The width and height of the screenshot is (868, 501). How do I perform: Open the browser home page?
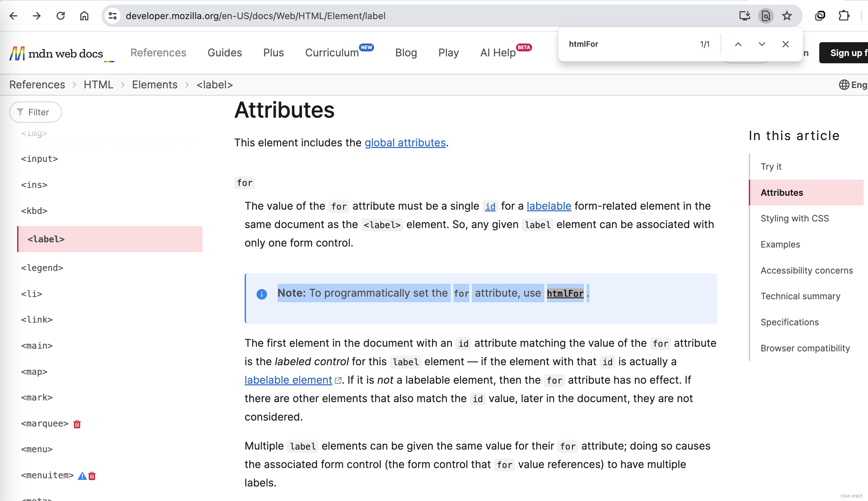pos(84,16)
